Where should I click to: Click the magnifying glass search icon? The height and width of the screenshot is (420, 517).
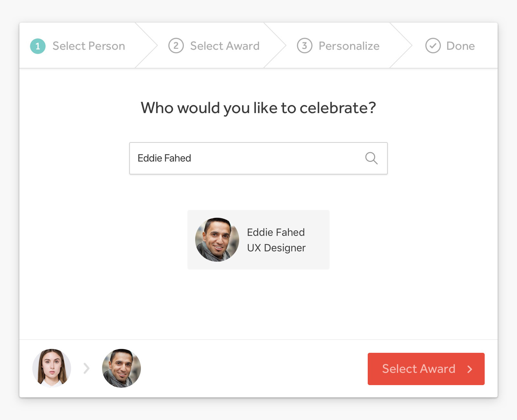click(x=371, y=158)
